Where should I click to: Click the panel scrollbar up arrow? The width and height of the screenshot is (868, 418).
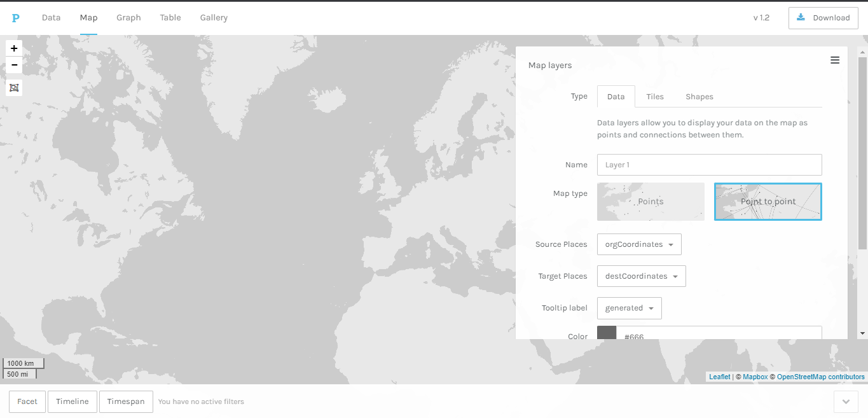863,53
